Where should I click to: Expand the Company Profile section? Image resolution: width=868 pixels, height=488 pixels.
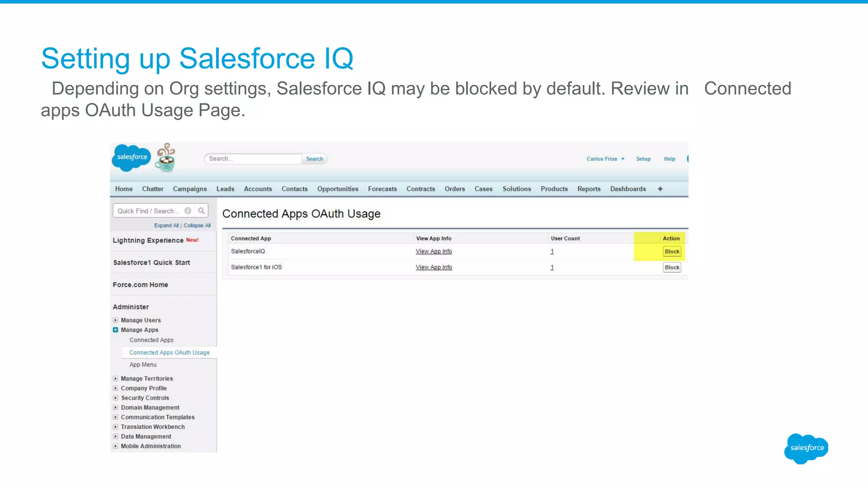[115, 388]
